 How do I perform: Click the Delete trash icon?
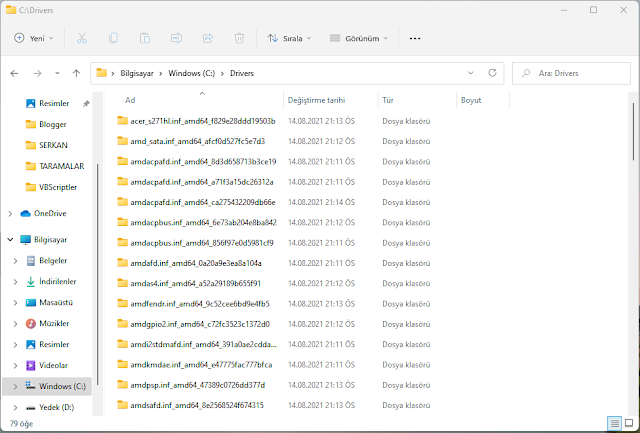coord(239,38)
